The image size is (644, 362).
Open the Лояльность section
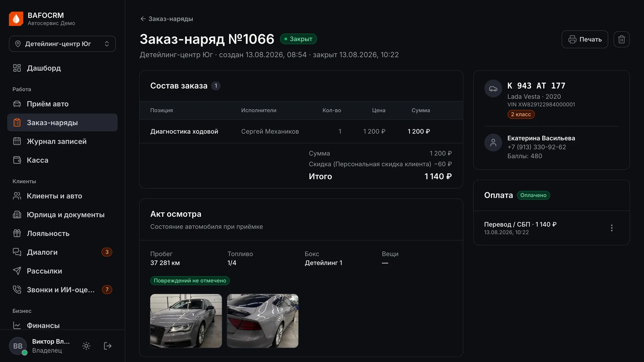62,234
